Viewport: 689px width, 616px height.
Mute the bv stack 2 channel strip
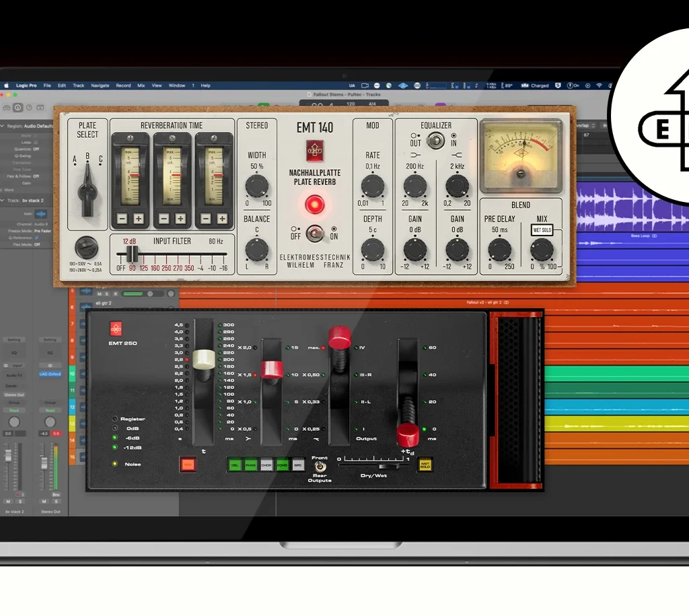pyautogui.click(x=8, y=502)
